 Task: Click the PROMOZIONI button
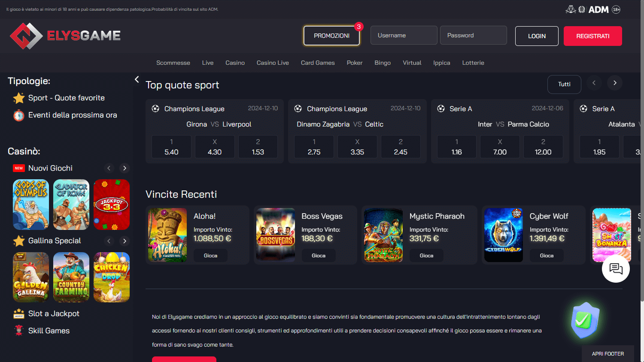click(331, 36)
